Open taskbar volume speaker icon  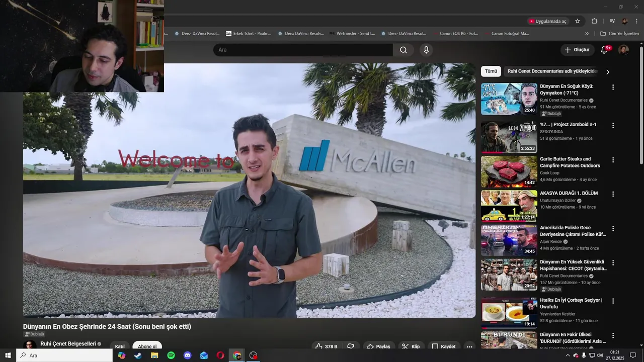(600, 355)
